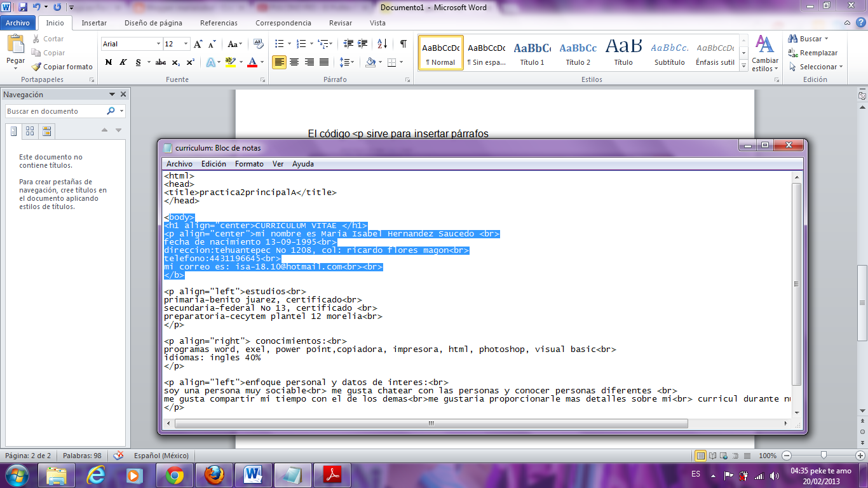Apply font color red A swatch

252,62
